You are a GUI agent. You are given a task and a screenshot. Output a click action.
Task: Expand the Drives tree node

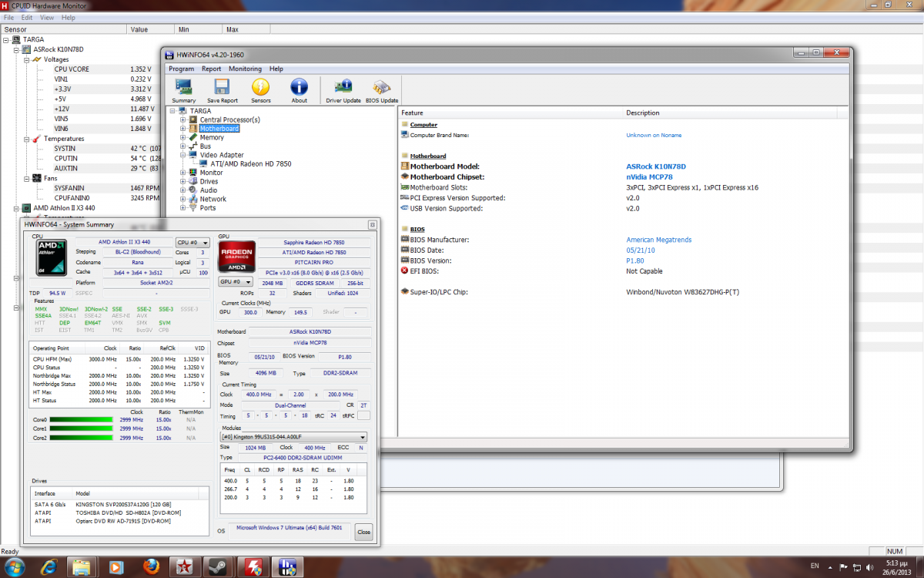183,181
